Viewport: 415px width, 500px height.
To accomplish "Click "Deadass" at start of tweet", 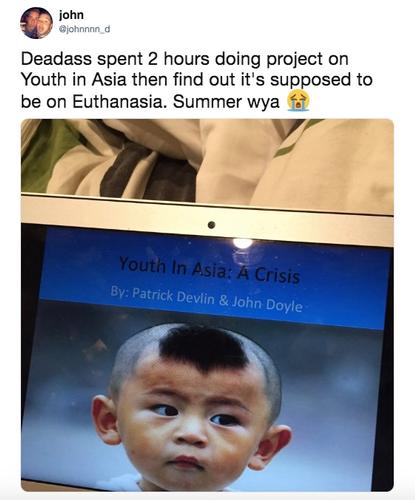I will tap(56, 59).
